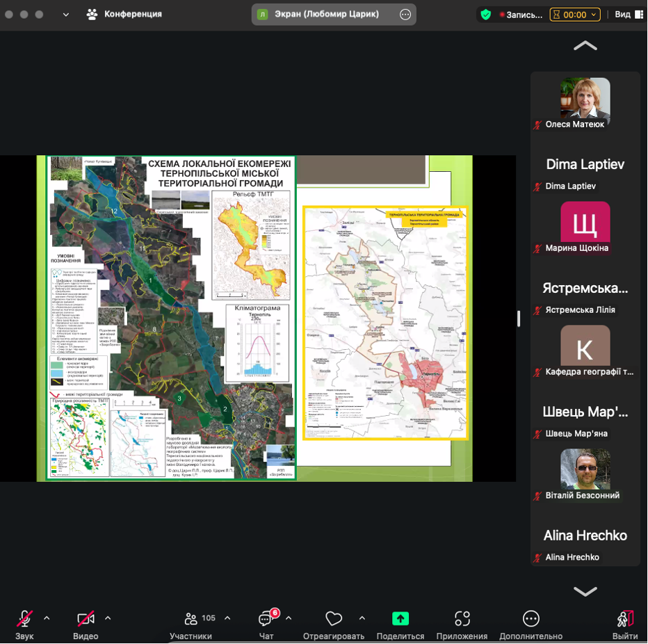
Task: Open the Участники participants panel
Action: pyautogui.click(x=191, y=620)
